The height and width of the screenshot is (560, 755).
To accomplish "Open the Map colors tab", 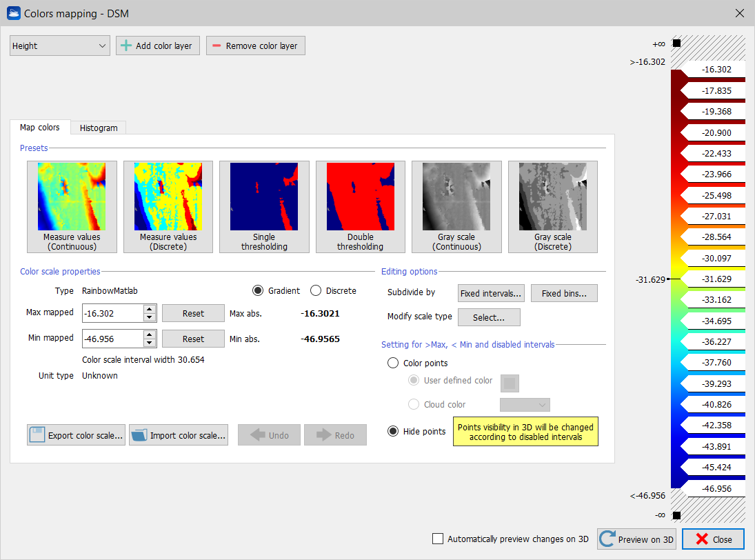I will (x=40, y=128).
